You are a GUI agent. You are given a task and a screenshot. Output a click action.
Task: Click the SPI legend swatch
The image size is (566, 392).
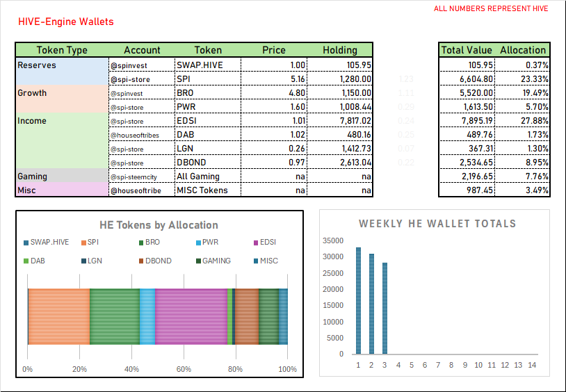pyautogui.click(x=83, y=243)
